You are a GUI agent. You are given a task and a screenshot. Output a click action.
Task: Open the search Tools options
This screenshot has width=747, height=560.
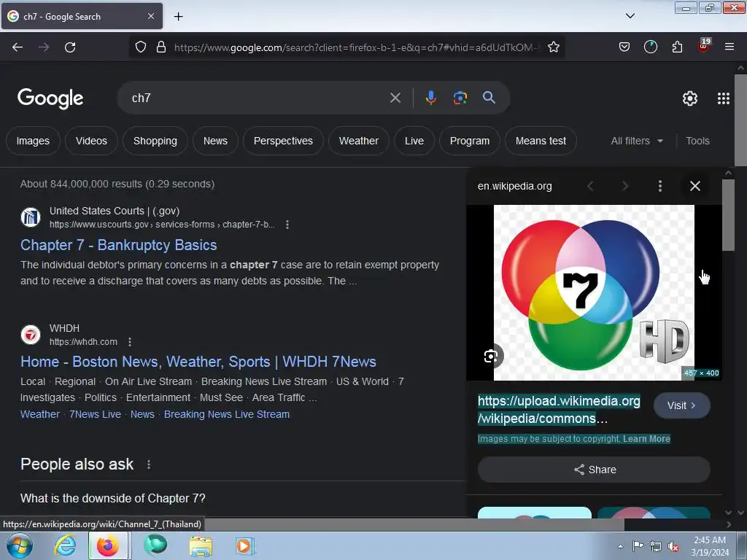(697, 141)
